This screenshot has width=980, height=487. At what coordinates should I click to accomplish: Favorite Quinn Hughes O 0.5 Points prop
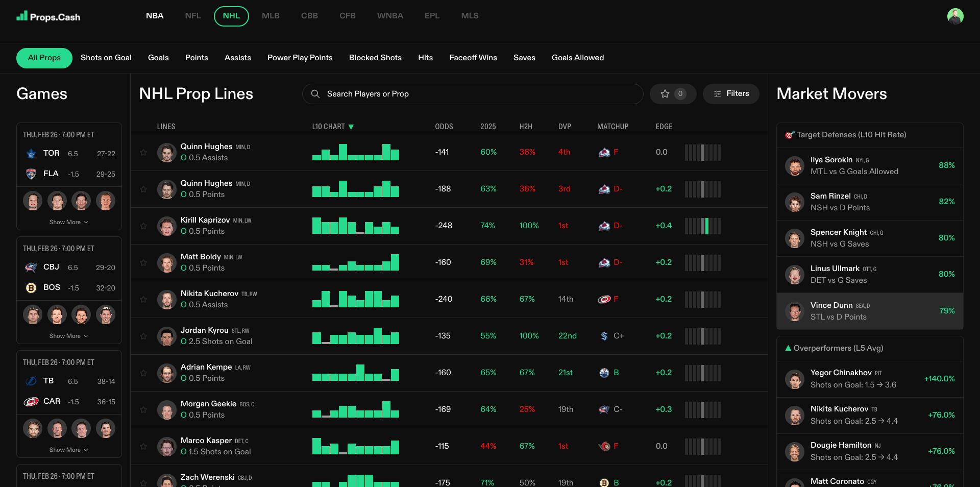tap(143, 189)
